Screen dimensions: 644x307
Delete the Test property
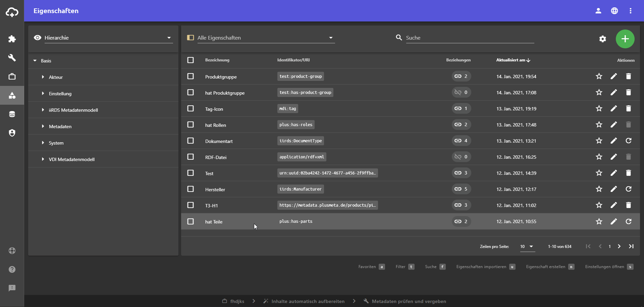629,173
